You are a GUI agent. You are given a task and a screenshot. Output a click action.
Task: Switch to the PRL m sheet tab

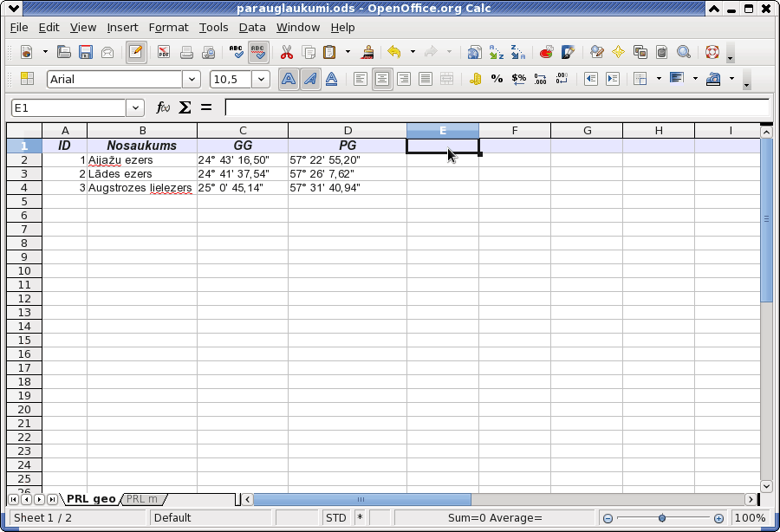142,499
